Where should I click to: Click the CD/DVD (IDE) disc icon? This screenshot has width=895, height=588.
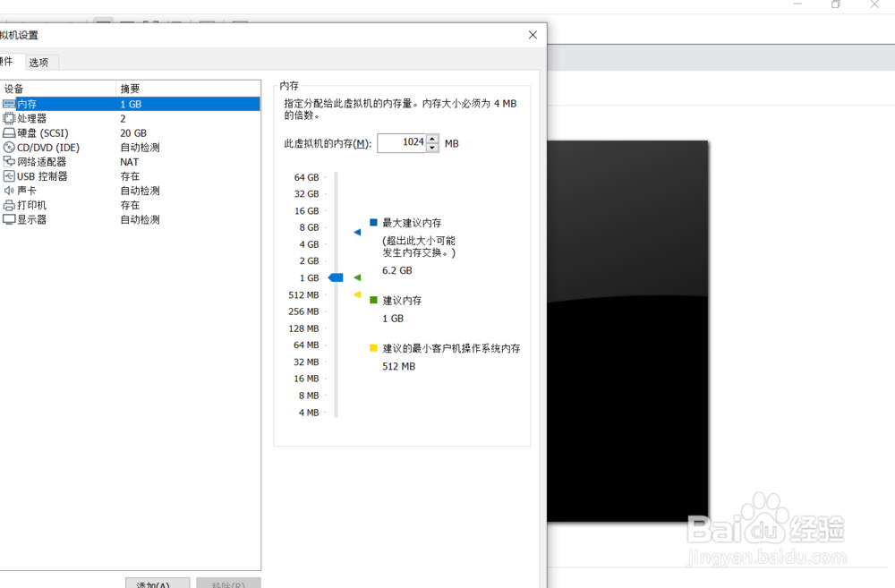coord(9,148)
